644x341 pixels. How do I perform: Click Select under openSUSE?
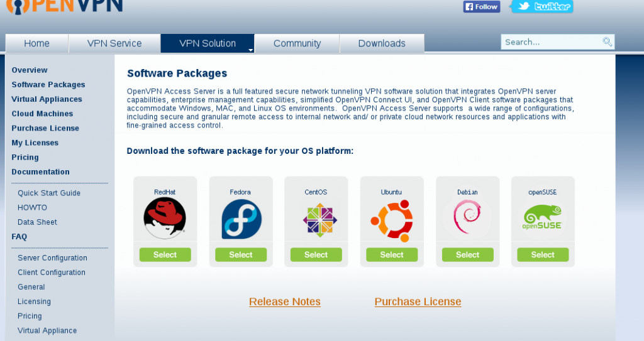point(543,255)
